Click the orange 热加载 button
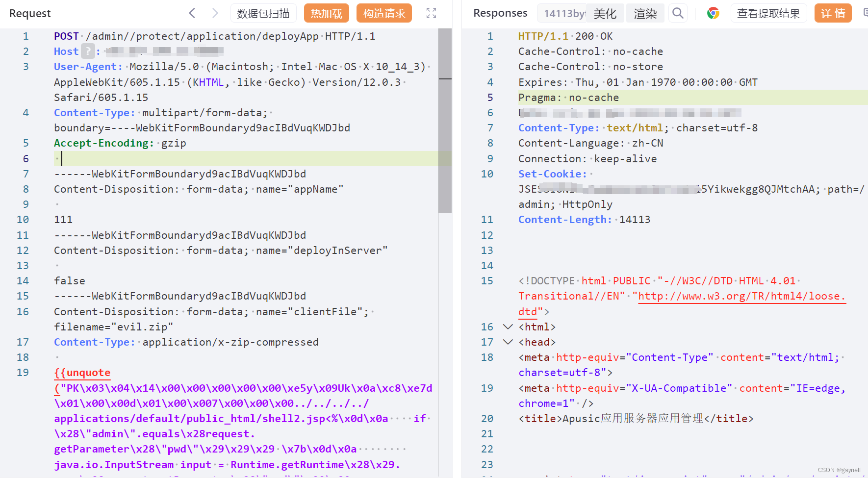This screenshot has width=868, height=478. [327, 13]
